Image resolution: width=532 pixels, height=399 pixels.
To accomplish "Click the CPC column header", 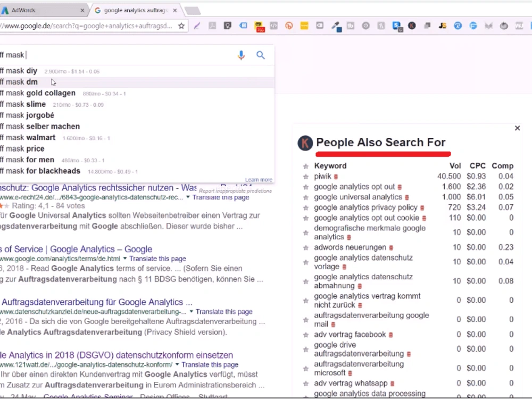I will tap(477, 166).
